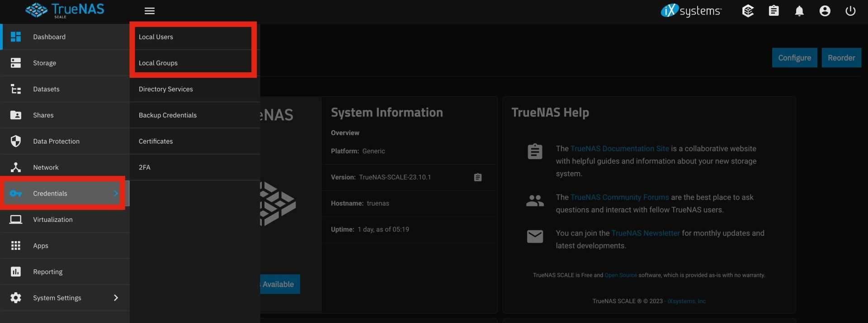The height and width of the screenshot is (323, 868).
Task: Click the System Information heading
Action: [x=387, y=112]
